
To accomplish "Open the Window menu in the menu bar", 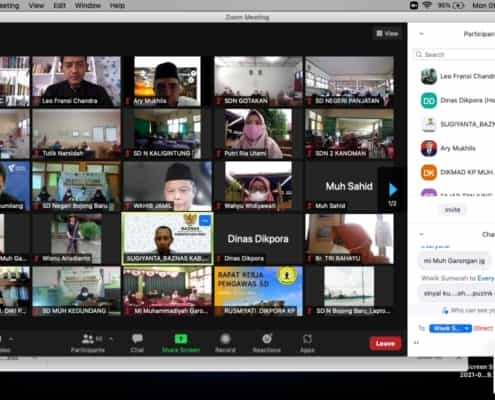I will coord(88,5).
